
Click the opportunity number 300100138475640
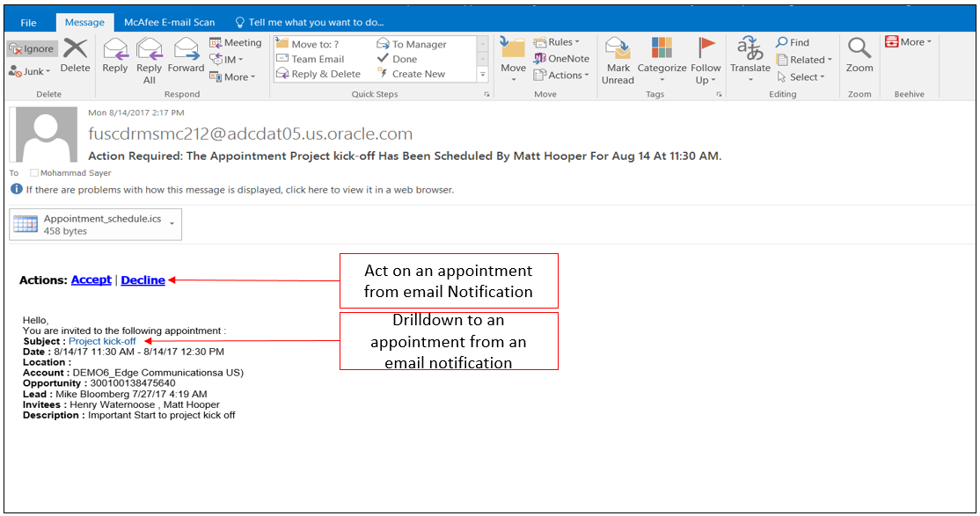[133, 383]
